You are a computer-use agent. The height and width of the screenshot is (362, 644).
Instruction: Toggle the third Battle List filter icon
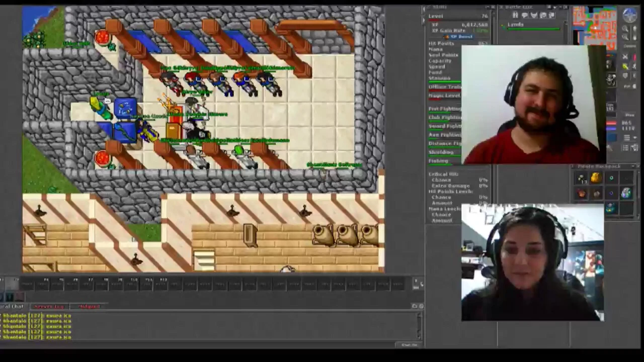pyautogui.click(x=533, y=15)
